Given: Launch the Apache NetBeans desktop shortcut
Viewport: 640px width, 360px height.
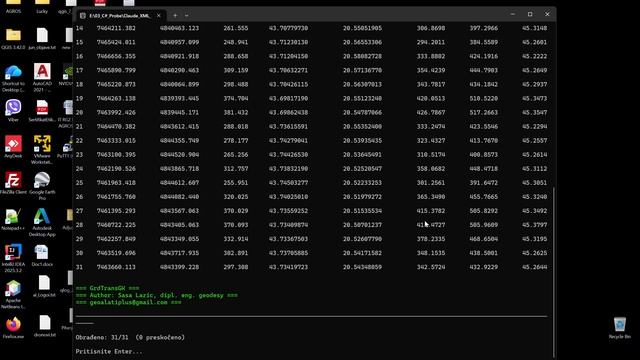Looking at the screenshot, I should pyautogui.click(x=13, y=294).
